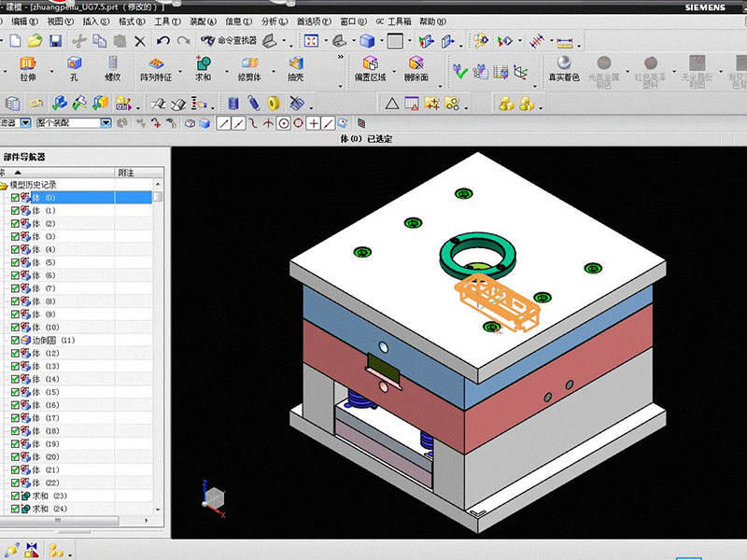747x560 pixels.
Task: Click the Fit view icon
Action: pos(311,41)
